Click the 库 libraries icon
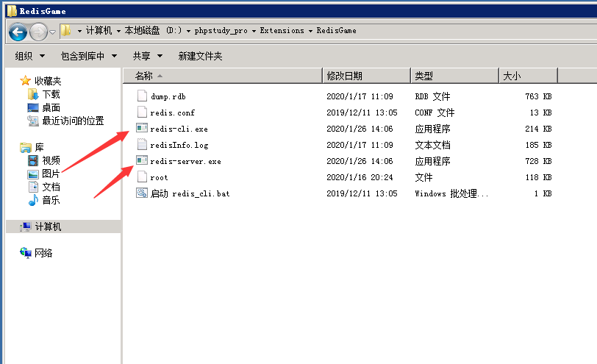Image resolution: width=597 pixels, height=364 pixels. [x=26, y=147]
